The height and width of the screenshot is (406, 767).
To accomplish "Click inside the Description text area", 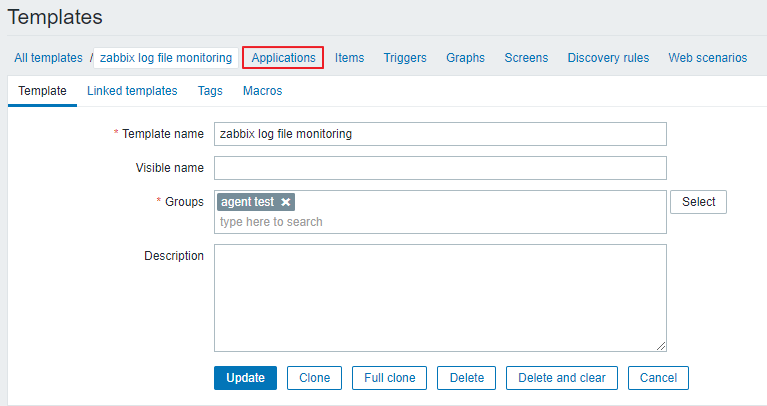I will [x=440, y=298].
